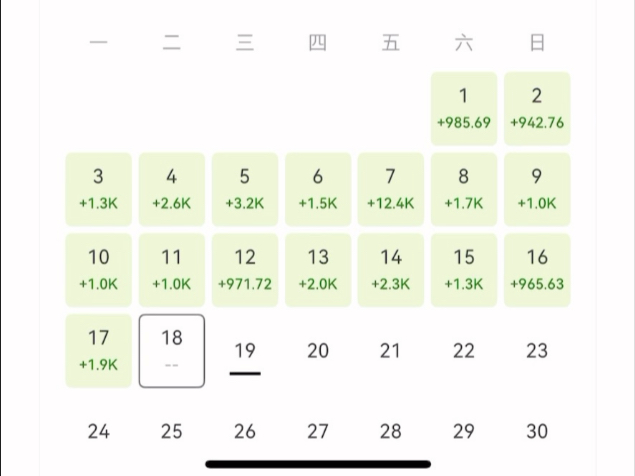Screen dimensions: 635x476
Task: Tap the underlined date 19
Action: tap(245, 351)
